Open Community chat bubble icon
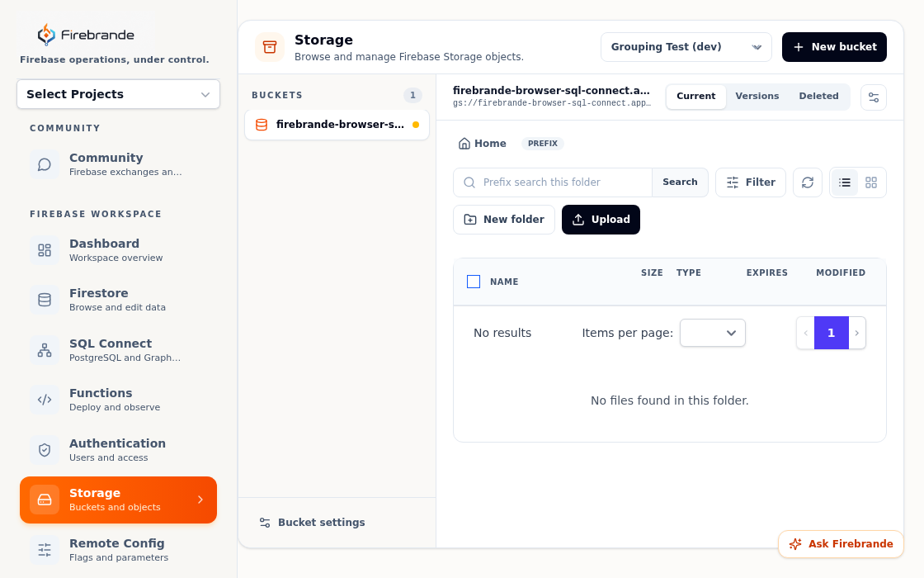 pyautogui.click(x=45, y=164)
